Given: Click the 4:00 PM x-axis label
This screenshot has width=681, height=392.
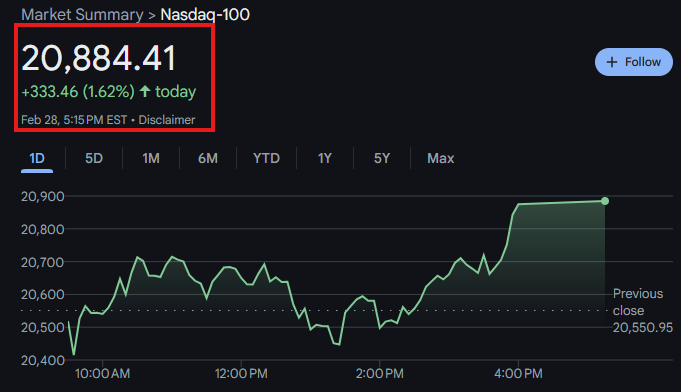Looking at the screenshot, I should (x=518, y=374).
